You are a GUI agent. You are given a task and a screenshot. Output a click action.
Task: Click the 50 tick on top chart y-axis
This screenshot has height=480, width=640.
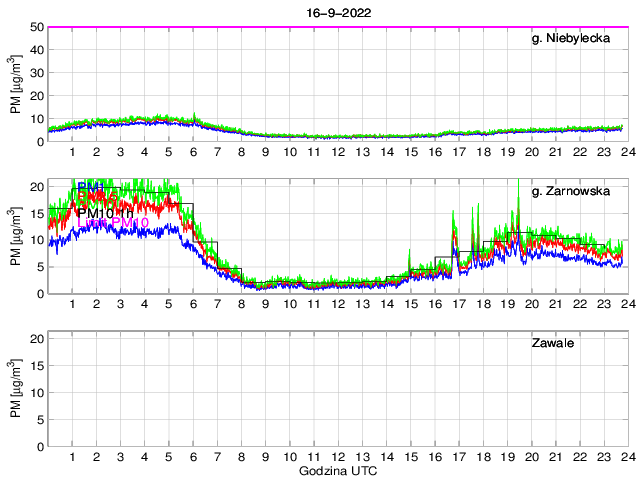click(35, 27)
